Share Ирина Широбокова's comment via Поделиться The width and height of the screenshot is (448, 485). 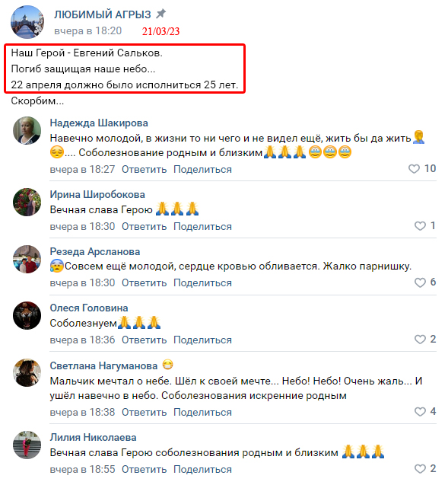point(202,226)
